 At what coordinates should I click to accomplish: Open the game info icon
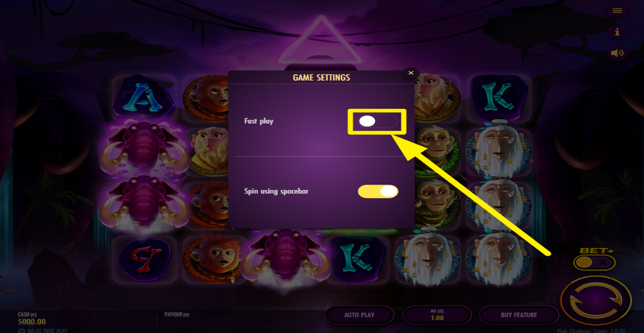point(617,32)
